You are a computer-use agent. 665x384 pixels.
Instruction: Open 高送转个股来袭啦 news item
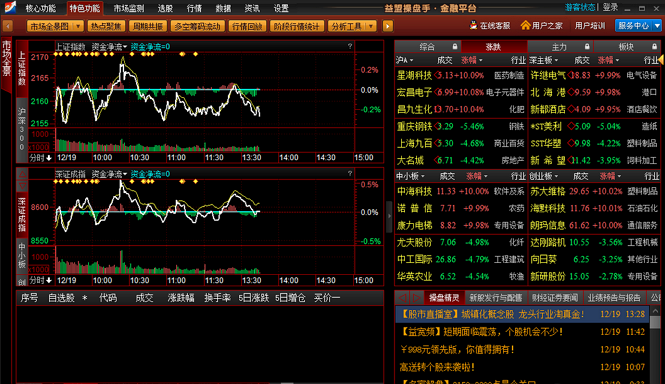pyautogui.click(x=522, y=367)
